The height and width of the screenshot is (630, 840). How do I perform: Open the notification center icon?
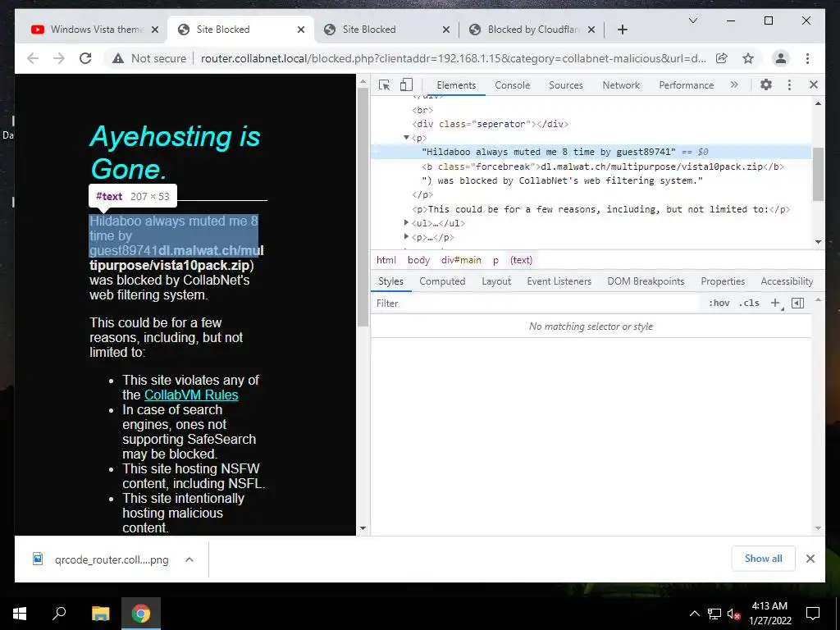[813, 614]
